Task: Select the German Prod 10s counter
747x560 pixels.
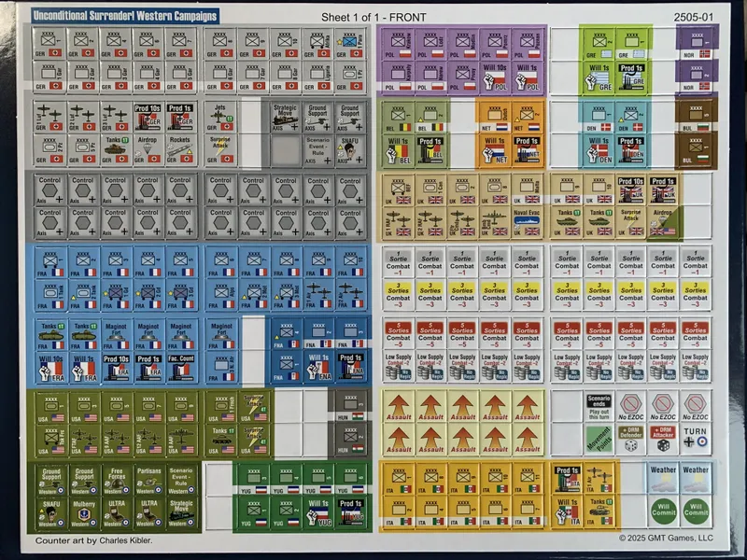Action: coord(148,118)
